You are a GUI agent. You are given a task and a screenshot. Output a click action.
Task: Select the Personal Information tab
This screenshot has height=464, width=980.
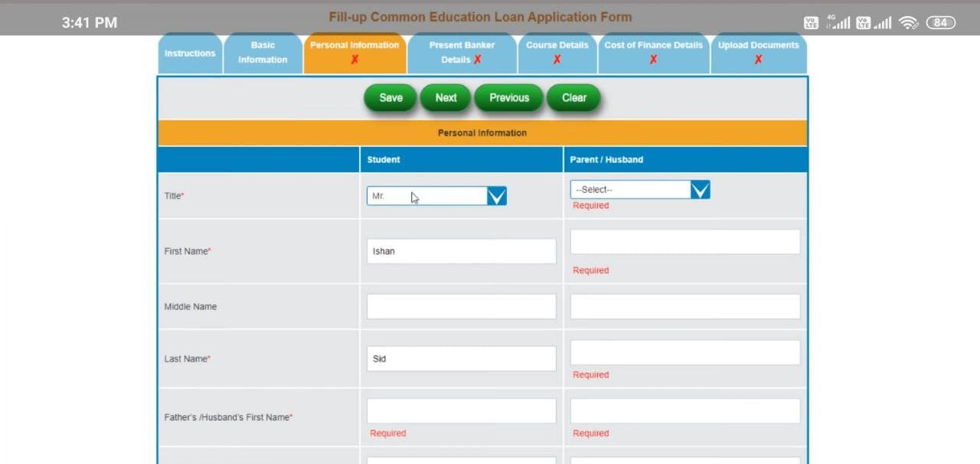coord(354,53)
